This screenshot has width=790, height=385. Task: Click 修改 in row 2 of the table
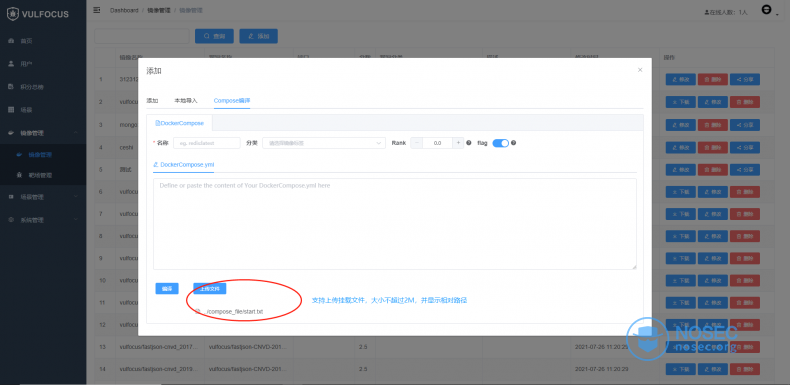coord(713,102)
